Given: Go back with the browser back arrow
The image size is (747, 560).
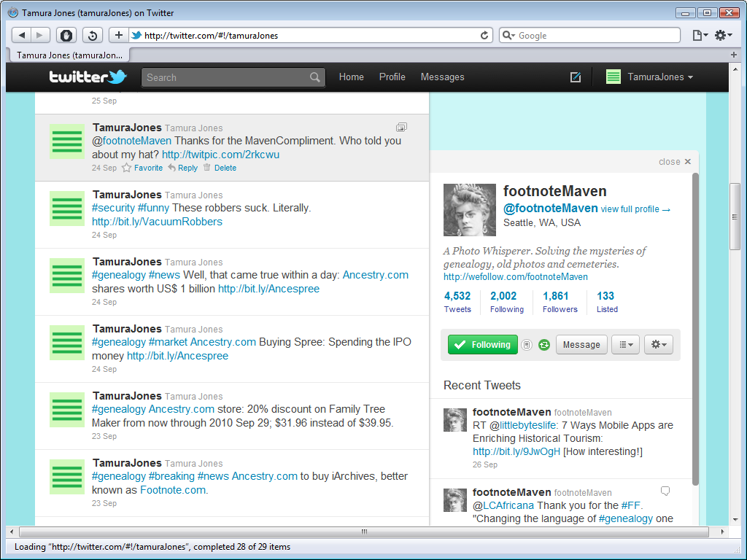Looking at the screenshot, I should pos(21,35).
